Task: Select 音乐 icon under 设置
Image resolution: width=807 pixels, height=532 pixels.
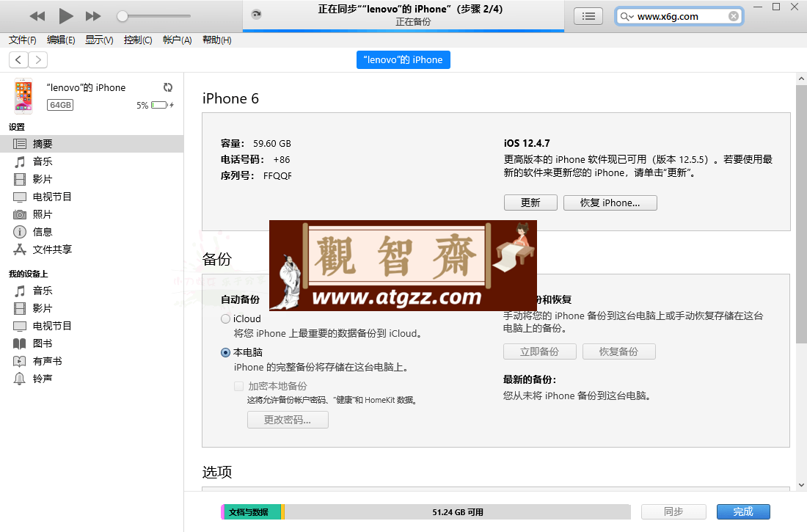Action: pos(20,161)
